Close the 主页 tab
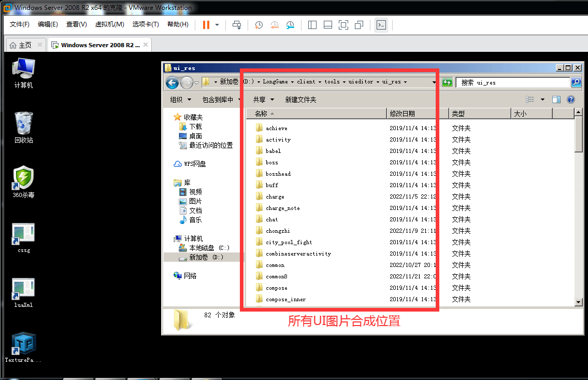The width and height of the screenshot is (588, 380). [40, 45]
